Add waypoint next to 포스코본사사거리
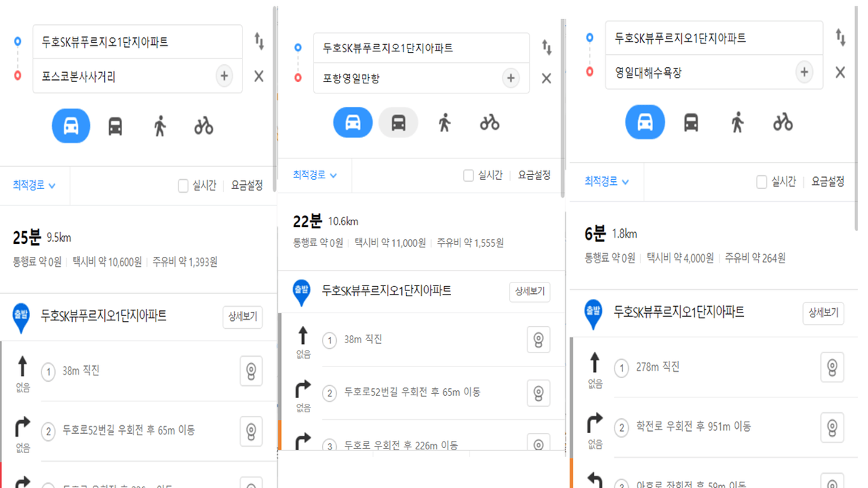868x488 pixels. point(224,76)
